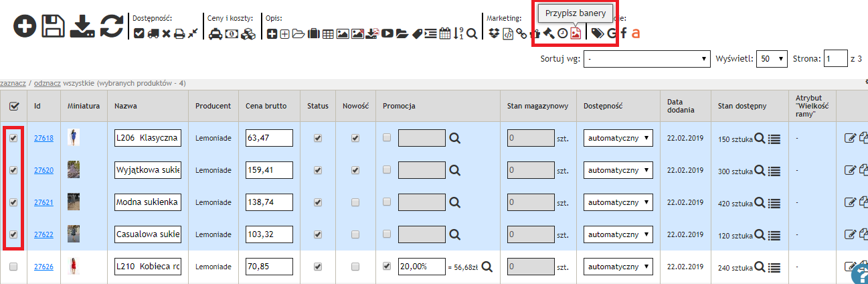Select the row checkbox for product 27626
The image size is (868, 284).
click(13, 267)
